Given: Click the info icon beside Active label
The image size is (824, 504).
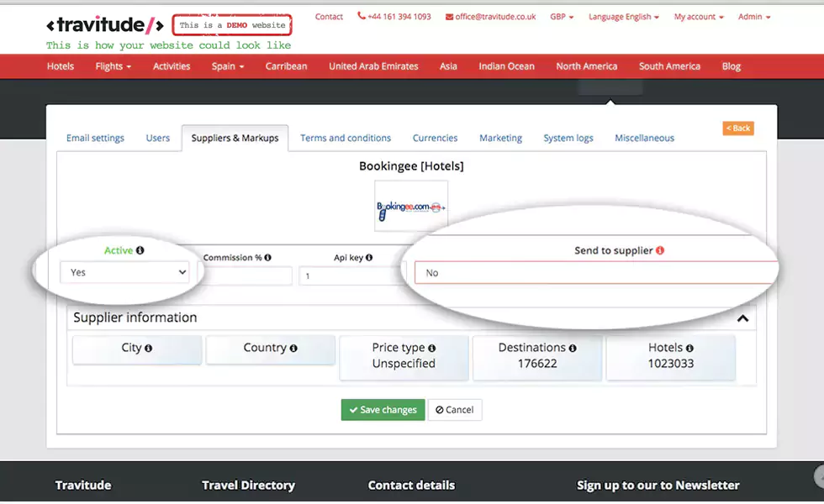Looking at the screenshot, I should [x=140, y=250].
